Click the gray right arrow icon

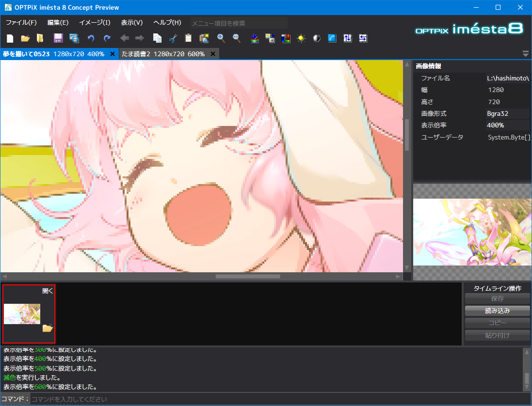140,38
